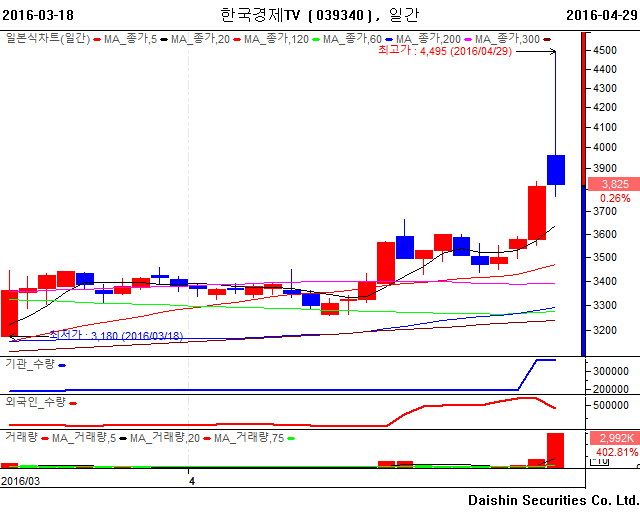Click the MA_종가,300 legend label
This screenshot has height=512, width=640.
click(507, 39)
